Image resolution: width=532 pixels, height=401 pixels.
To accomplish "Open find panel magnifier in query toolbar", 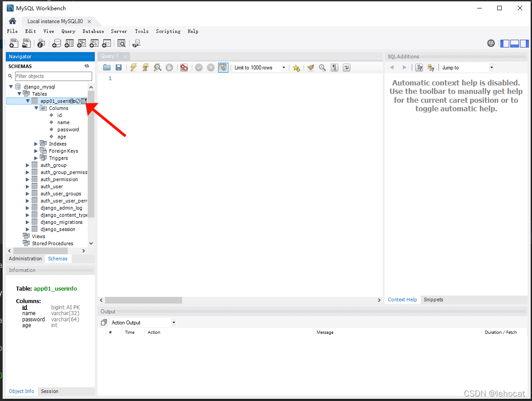I will [x=322, y=68].
